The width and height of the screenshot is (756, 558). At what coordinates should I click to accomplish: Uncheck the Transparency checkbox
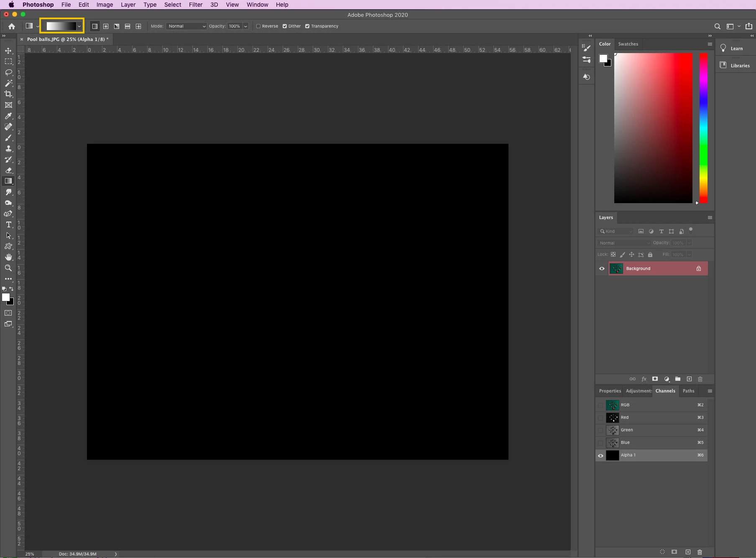coord(307,26)
